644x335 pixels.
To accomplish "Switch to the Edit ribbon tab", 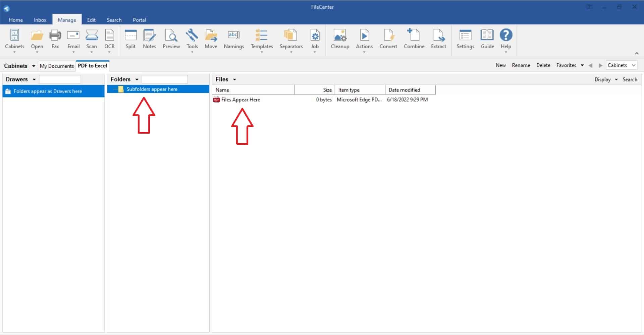I will coord(91,20).
